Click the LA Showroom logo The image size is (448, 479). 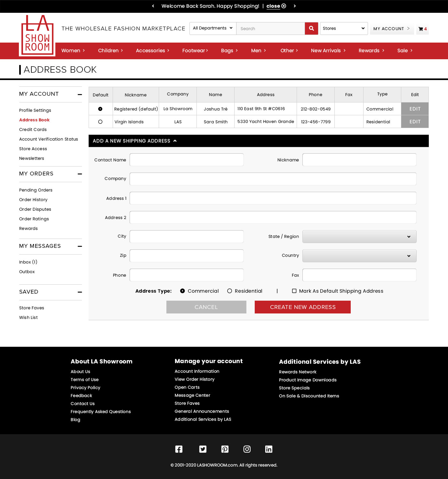pos(37,36)
